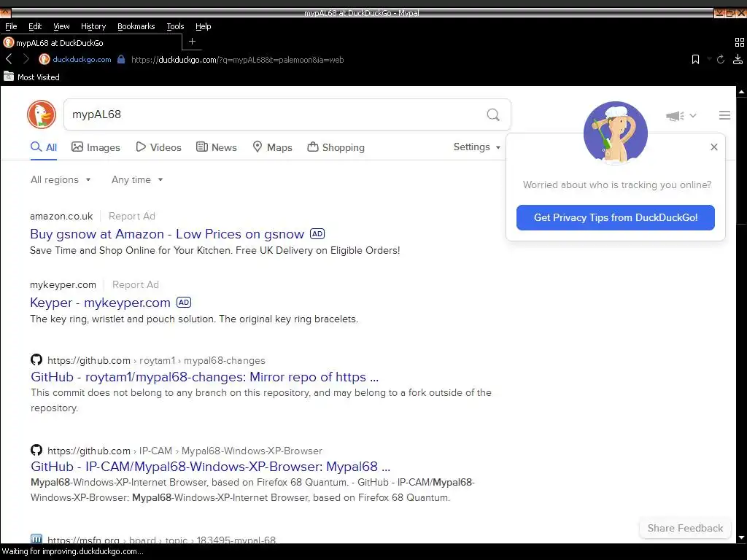Viewport: 747px width, 560px height.
Task: Click the Mypal app icon in title bar
Action: [5, 12]
